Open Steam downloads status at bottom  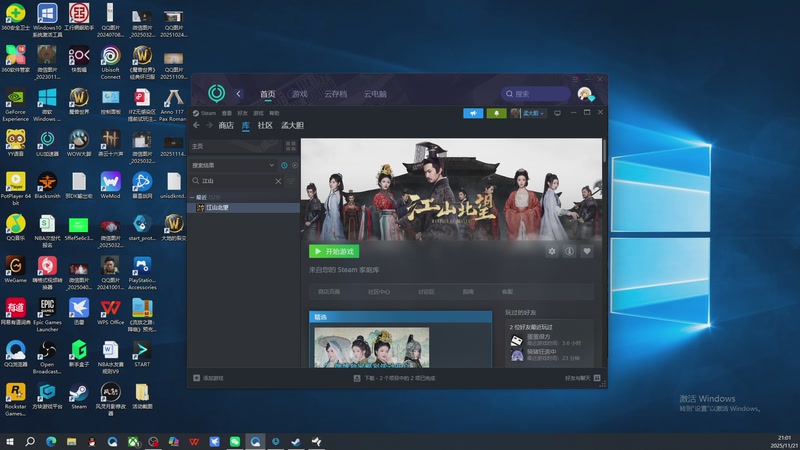click(394, 378)
